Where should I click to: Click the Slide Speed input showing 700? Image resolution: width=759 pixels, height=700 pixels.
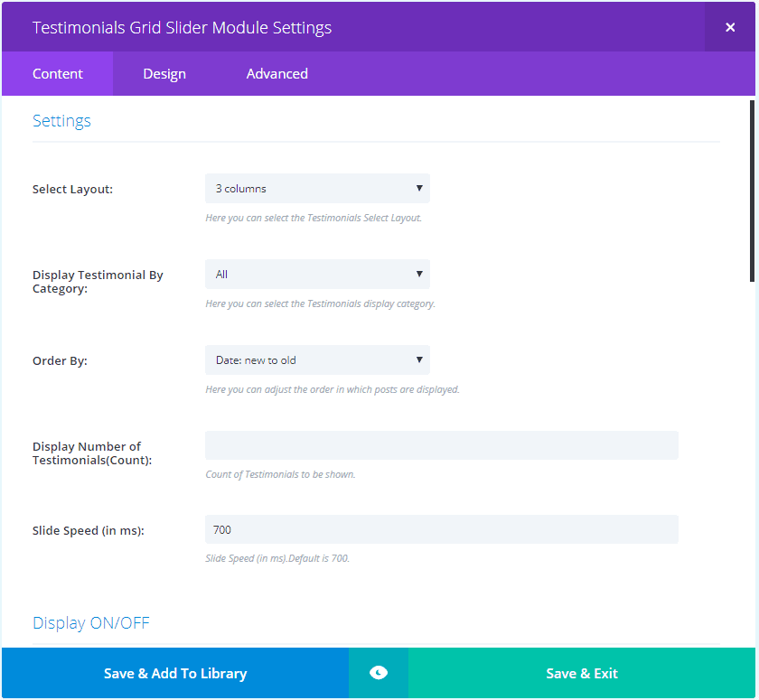coord(441,529)
